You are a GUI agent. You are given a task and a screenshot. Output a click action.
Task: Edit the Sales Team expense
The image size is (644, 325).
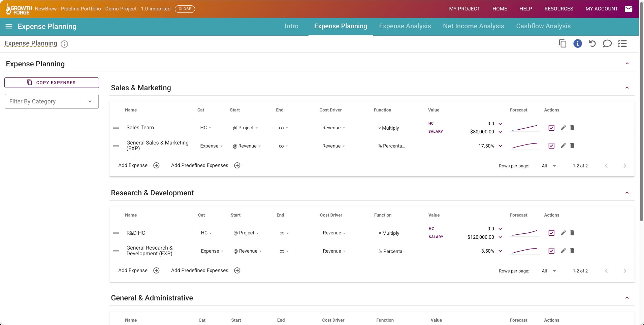pyautogui.click(x=563, y=128)
